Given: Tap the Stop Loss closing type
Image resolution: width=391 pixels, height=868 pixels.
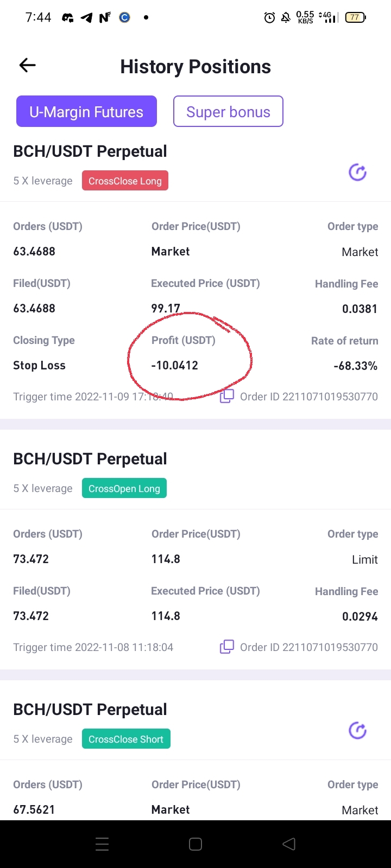Looking at the screenshot, I should (39, 365).
